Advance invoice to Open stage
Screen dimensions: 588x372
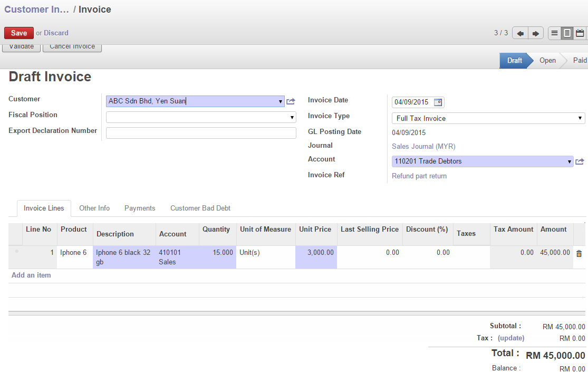pyautogui.click(x=547, y=60)
